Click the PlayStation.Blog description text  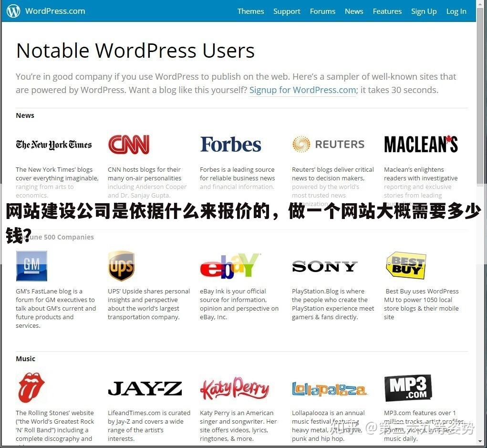(333, 304)
